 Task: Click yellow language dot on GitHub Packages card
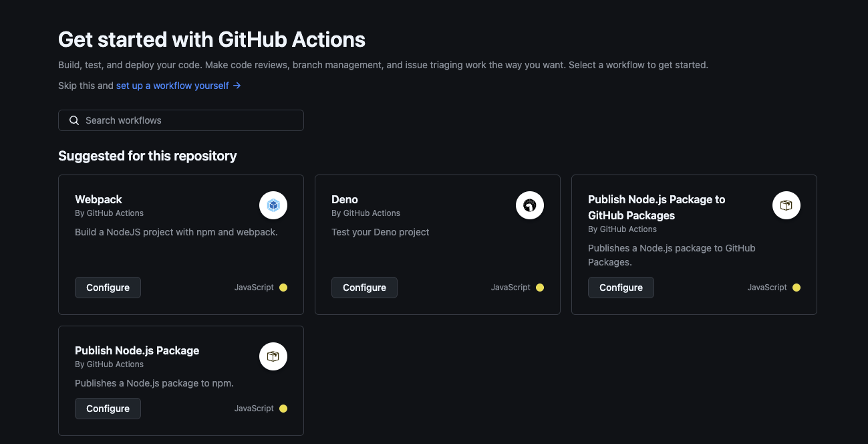(x=797, y=288)
